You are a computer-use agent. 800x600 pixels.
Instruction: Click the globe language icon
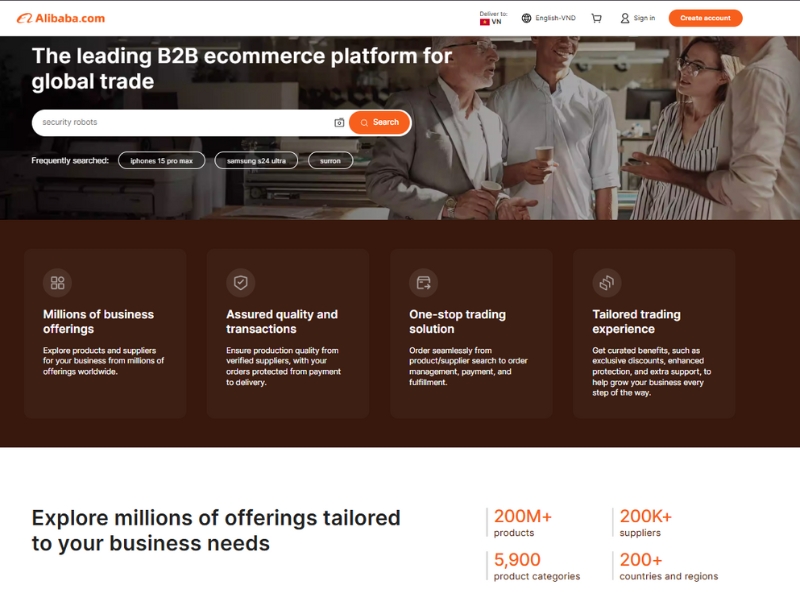tap(527, 18)
